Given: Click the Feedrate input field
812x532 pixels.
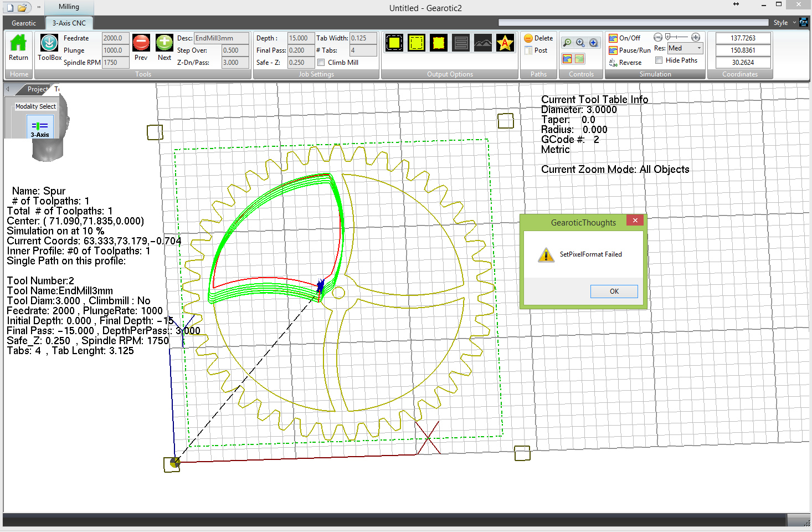Looking at the screenshot, I should click(x=115, y=38).
